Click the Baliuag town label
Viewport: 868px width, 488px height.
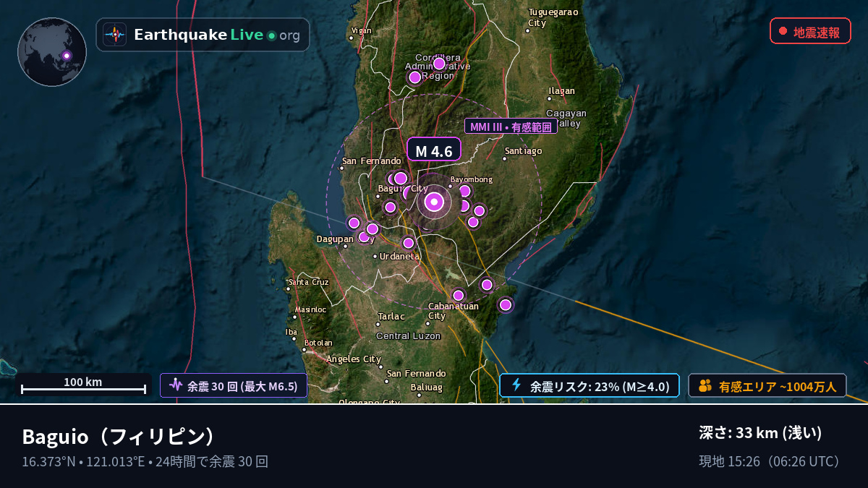[426, 387]
